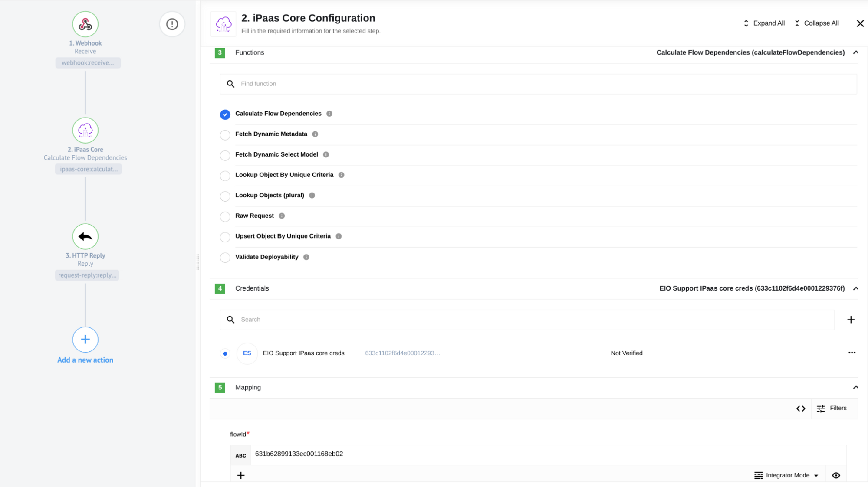Click the Not Verified status text
868x487 pixels.
coord(626,353)
